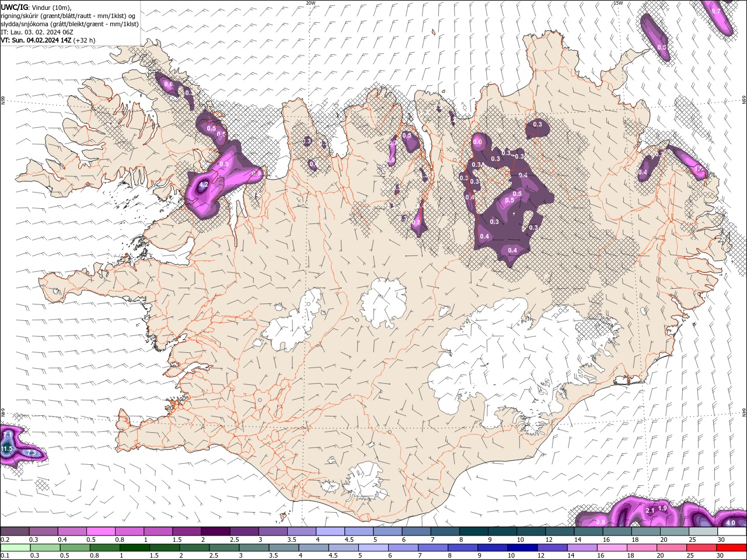Select the pale grey snow swatch labelled 25
This screenshot has width=747, height=560.
click(x=703, y=531)
